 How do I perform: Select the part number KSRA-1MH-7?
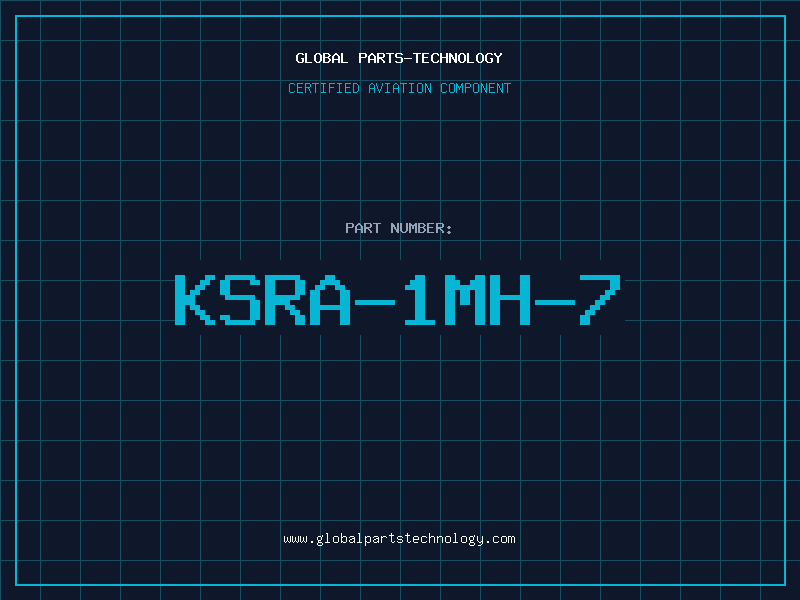398,300
